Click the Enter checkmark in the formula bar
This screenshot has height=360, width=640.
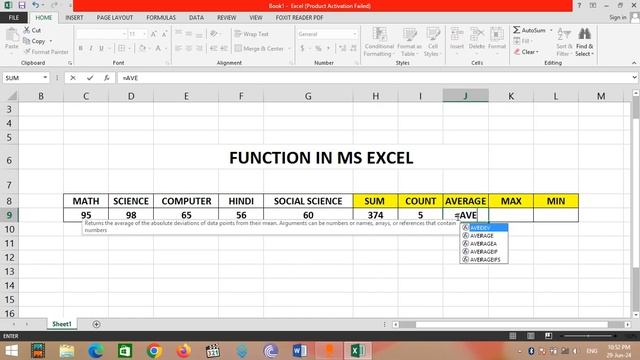tap(90, 78)
